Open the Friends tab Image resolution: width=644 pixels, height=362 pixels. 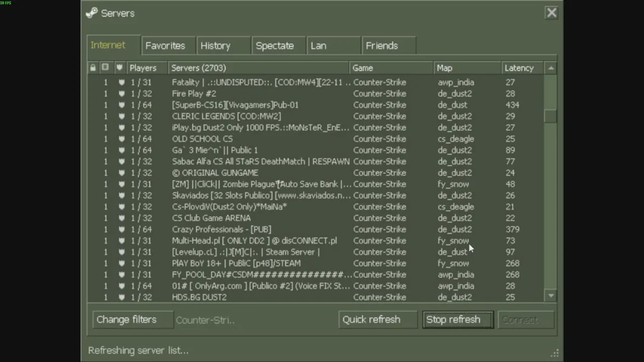pos(389,45)
